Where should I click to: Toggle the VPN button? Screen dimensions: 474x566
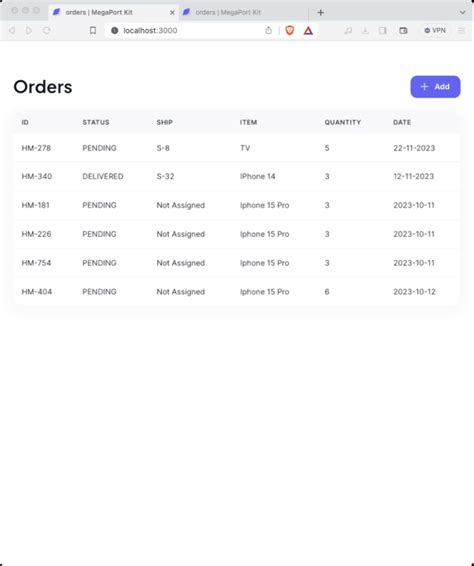pos(435,31)
